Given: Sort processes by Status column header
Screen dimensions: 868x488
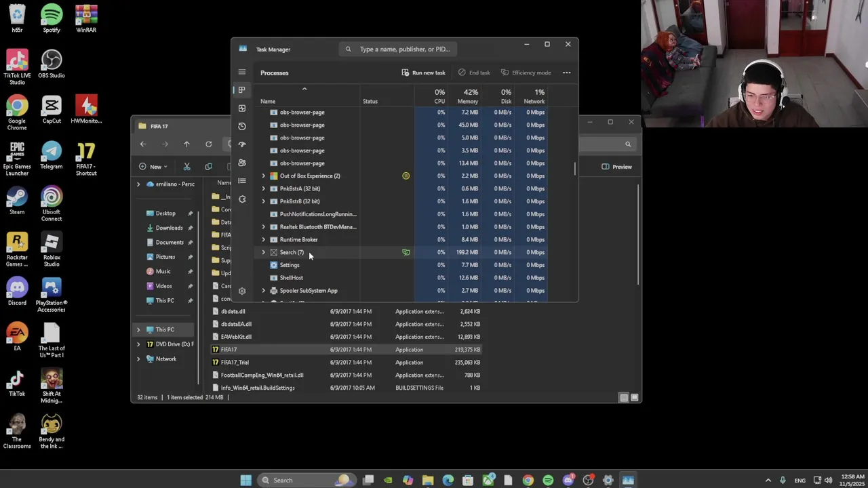Looking at the screenshot, I should click(370, 101).
